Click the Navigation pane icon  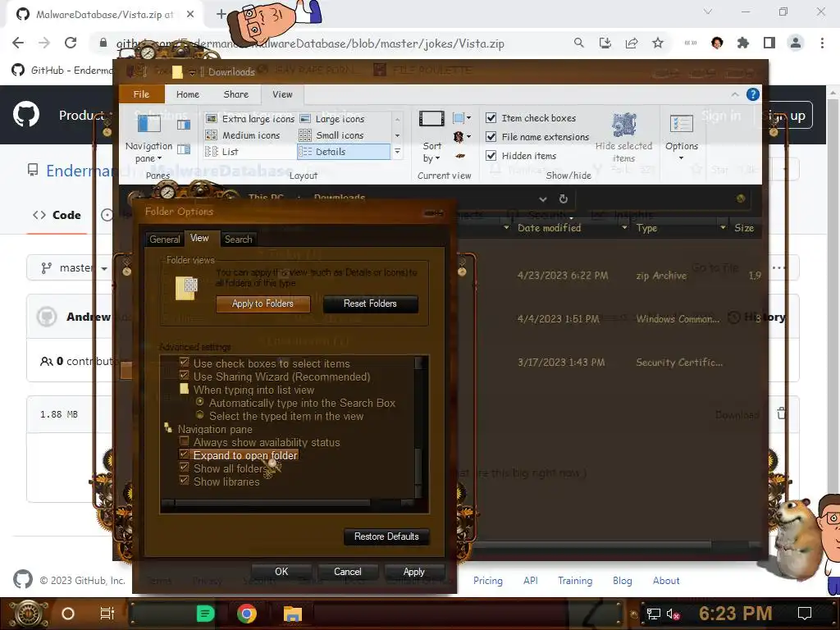(x=149, y=124)
